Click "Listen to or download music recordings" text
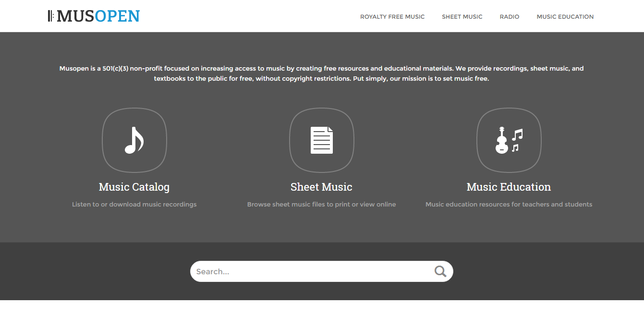The image size is (644, 317). click(134, 204)
